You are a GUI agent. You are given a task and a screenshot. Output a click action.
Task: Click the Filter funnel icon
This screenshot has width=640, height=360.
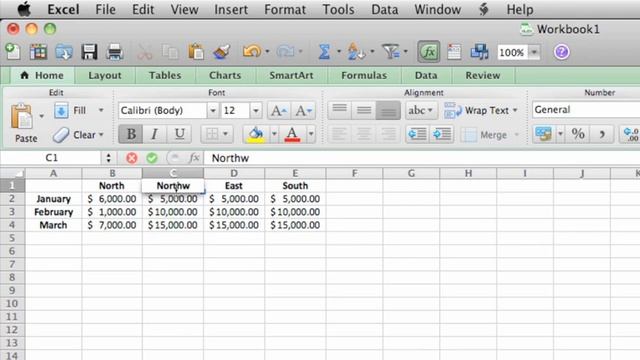click(391, 52)
